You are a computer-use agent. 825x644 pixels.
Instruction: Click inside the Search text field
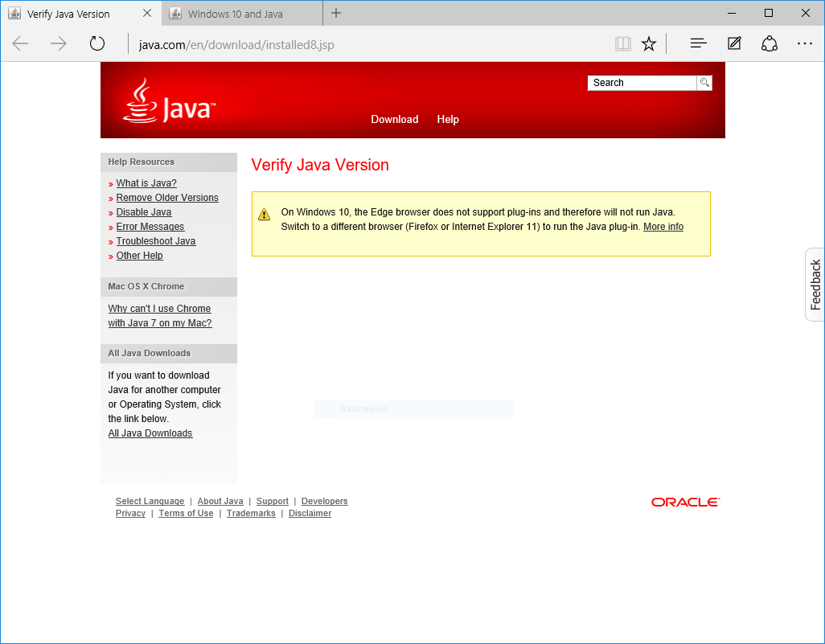click(x=642, y=83)
